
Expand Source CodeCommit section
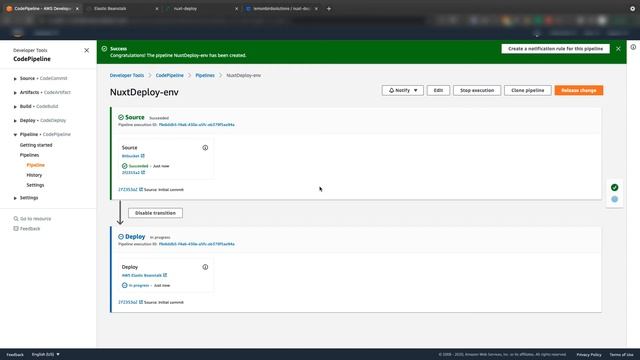point(15,78)
